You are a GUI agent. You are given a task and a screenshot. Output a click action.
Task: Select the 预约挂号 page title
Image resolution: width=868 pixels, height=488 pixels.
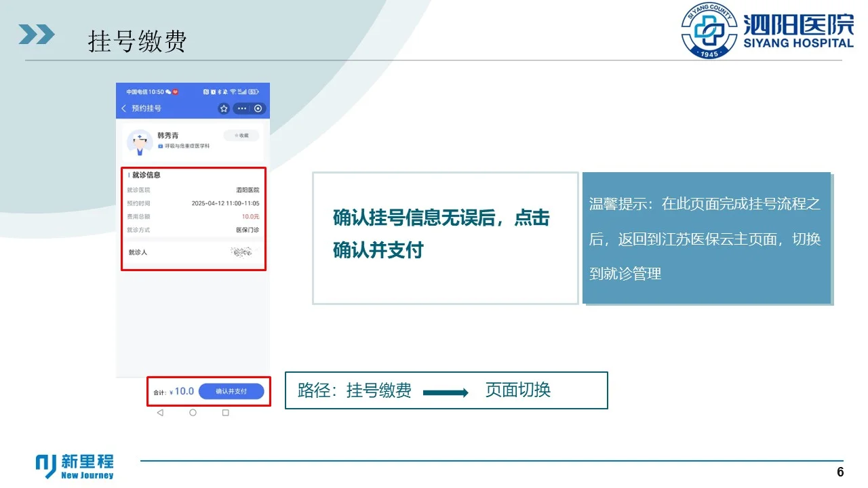(x=146, y=108)
